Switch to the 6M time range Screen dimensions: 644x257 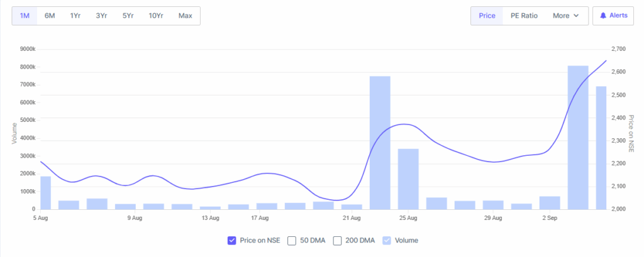coord(50,16)
